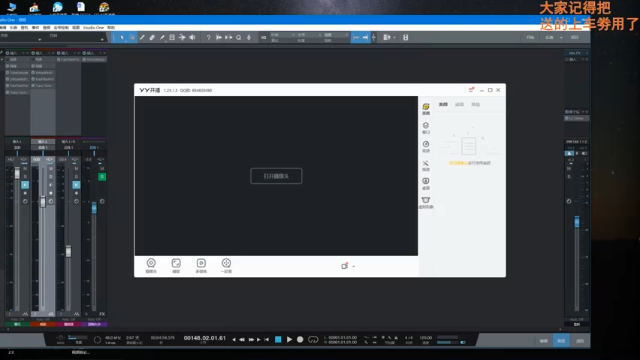Viewport: 640px width, 360px height.
Task: Expand the small arrow beside YY camera icon
Action: [x=354, y=267]
